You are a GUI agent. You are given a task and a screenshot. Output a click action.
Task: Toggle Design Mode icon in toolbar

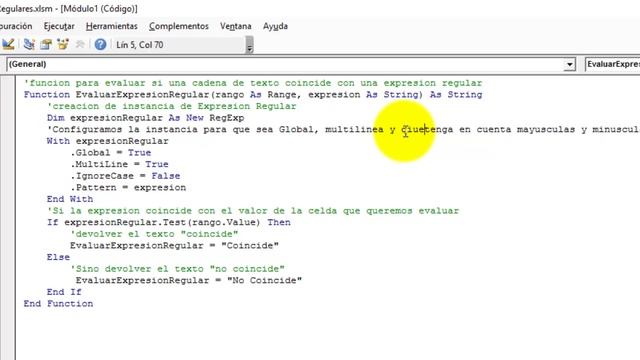[x=8, y=44]
